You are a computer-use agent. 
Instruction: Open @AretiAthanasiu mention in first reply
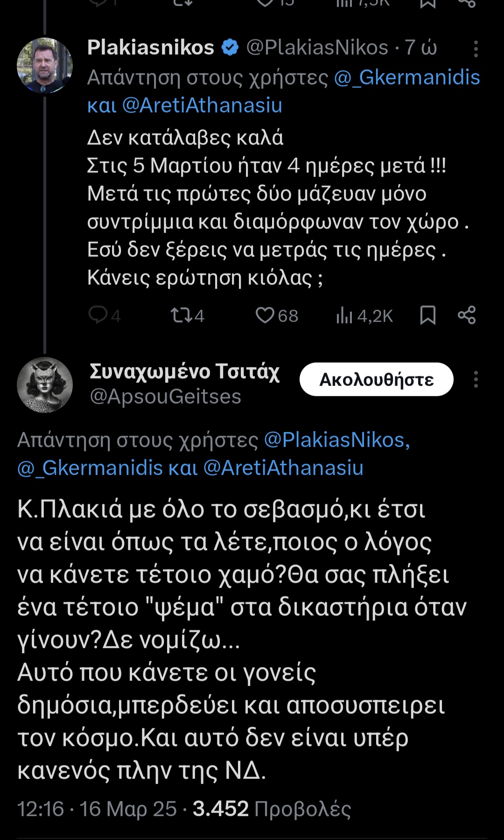point(202,105)
